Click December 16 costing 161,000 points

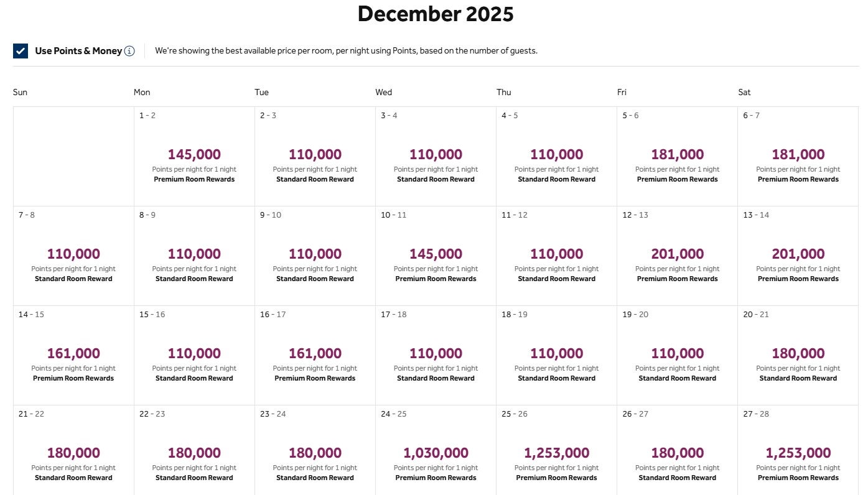(x=314, y=354)
